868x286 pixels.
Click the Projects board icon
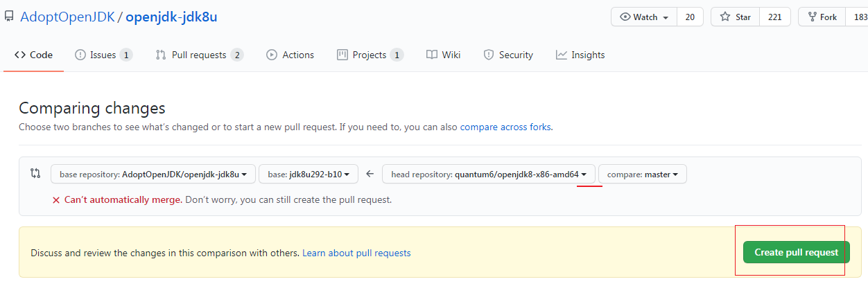tap(342, 55)
